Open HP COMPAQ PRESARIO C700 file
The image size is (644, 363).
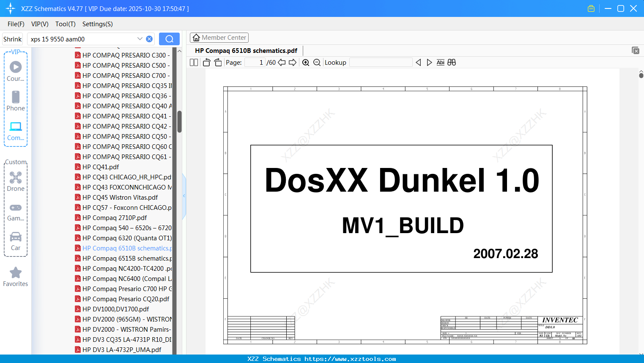pyautogui.click(x=123, y=75)
